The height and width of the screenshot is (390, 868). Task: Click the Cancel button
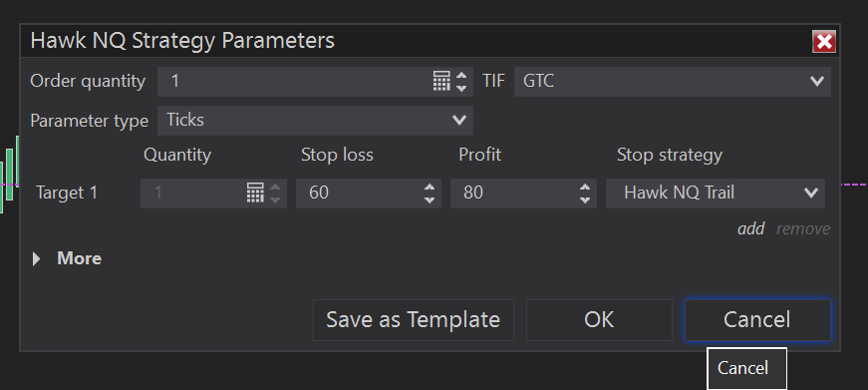pyautogui.click(x=757, y=320)
